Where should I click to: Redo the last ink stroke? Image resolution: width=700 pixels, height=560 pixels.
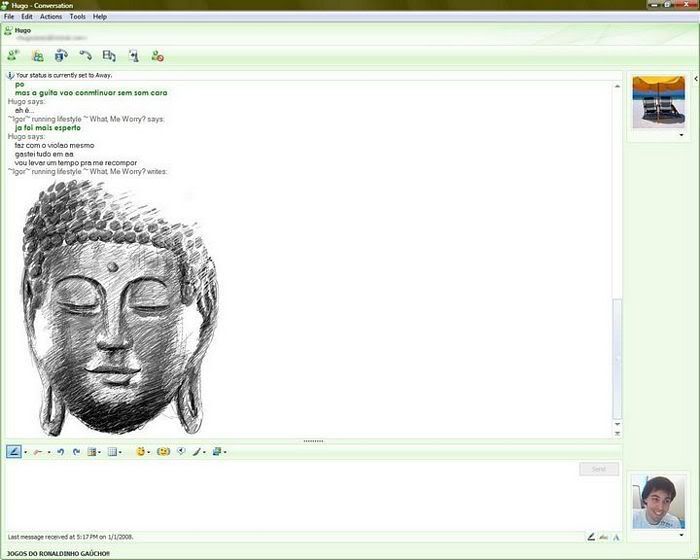[x=76, y=452]
